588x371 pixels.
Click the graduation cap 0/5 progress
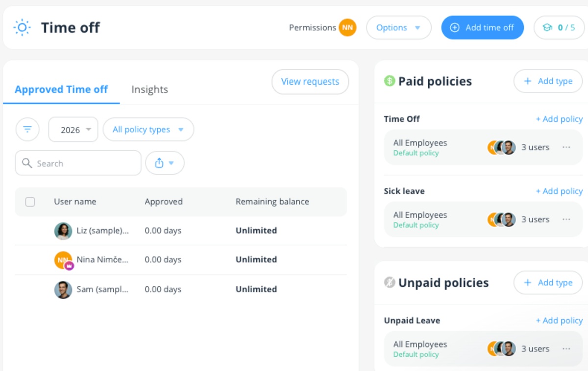point(559,27)
